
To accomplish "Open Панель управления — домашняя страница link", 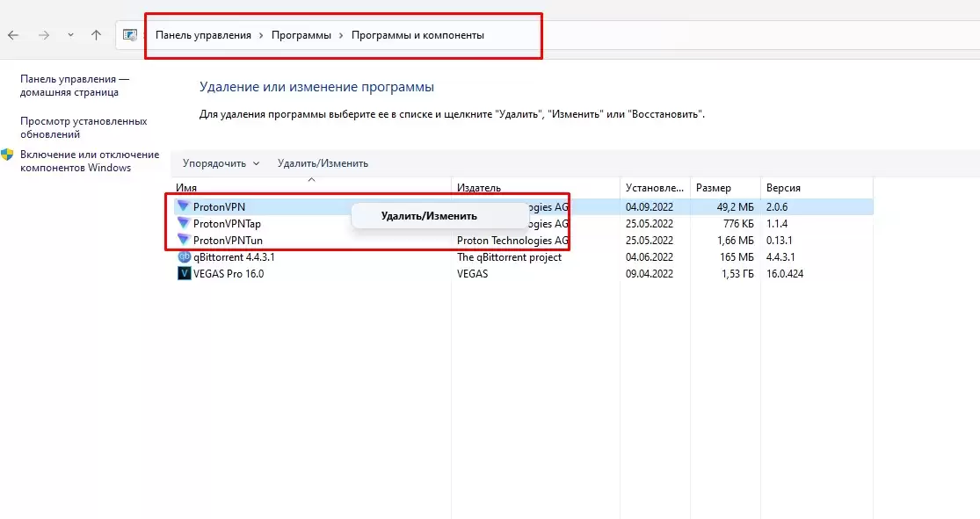I will (x=75, y=85).
